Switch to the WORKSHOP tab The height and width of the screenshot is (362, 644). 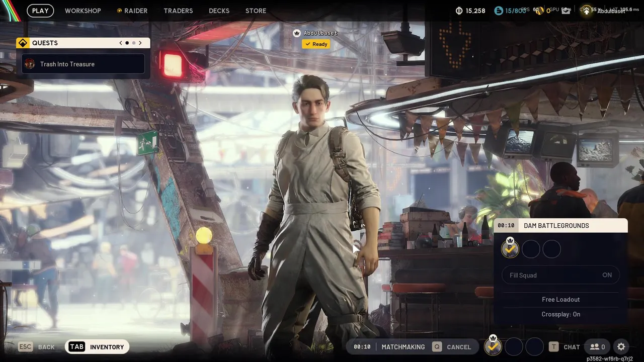[x=83, y=11]
